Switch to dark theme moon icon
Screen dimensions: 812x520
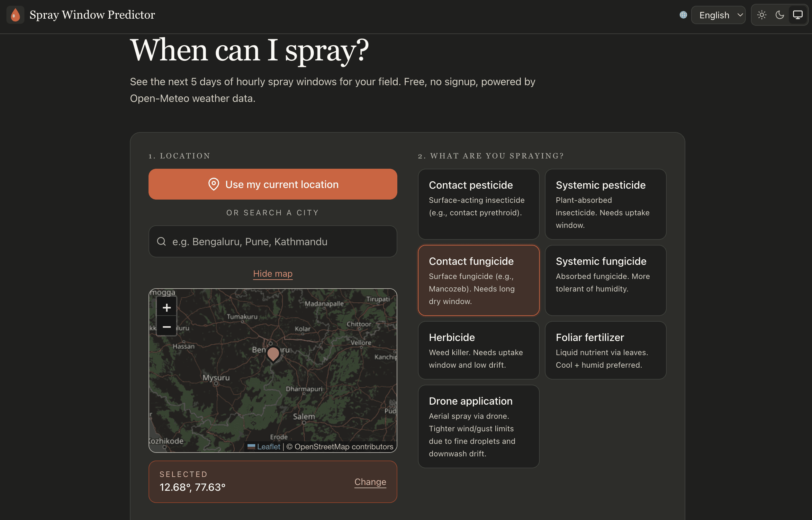coord(780,15)
